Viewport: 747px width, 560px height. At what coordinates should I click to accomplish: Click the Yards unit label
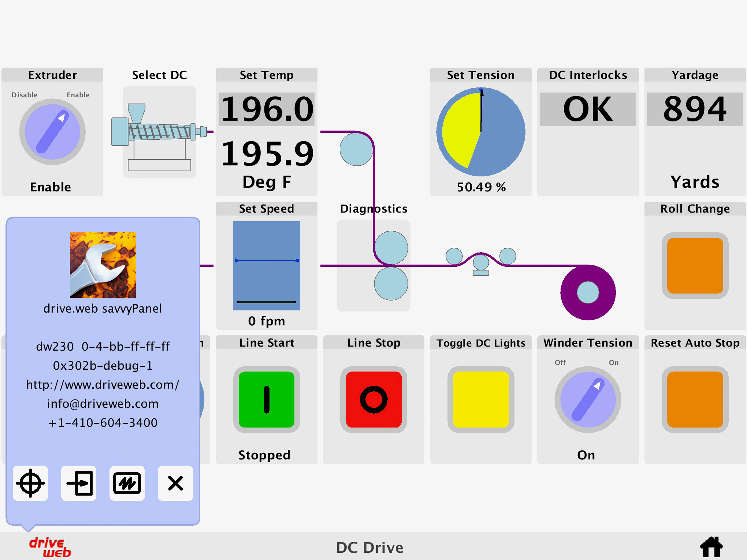695,182
